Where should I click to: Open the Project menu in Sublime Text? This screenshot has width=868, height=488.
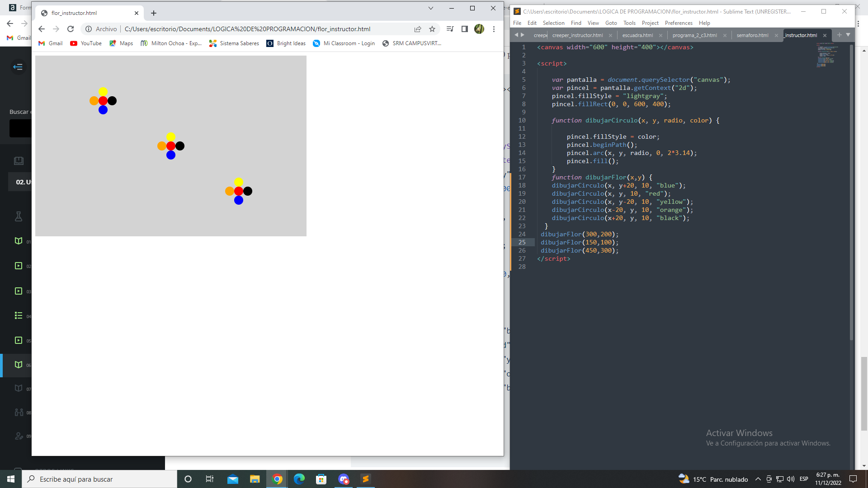pos(650,23)
